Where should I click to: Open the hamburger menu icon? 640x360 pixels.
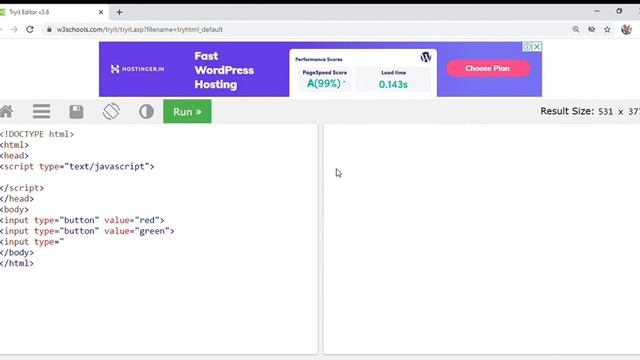click(42, 111)
